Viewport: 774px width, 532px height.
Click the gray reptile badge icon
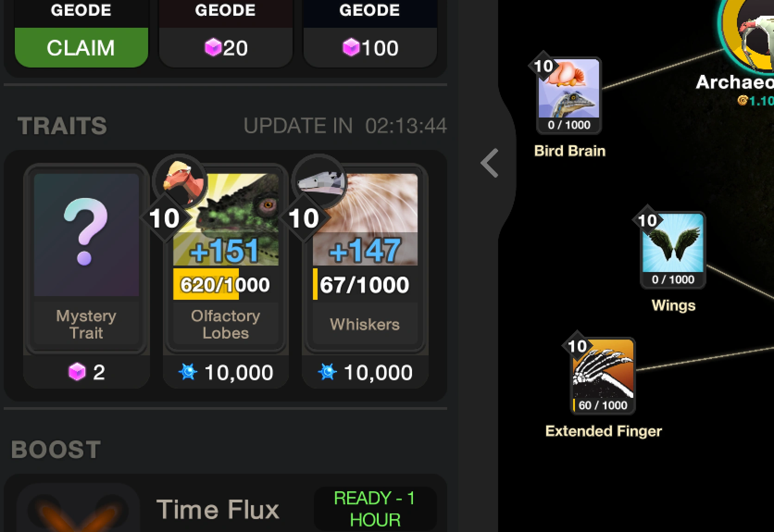tap(319, 181)
